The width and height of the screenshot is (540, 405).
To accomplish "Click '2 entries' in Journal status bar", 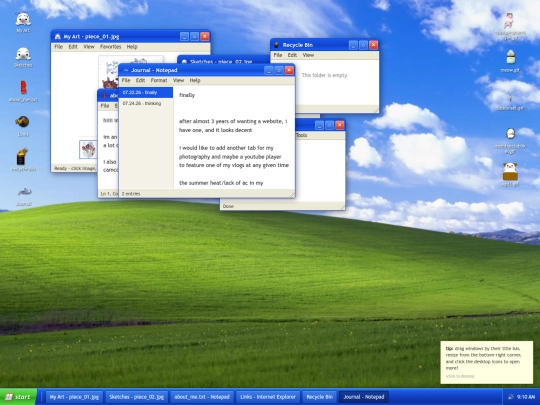I will click(131, 194).
